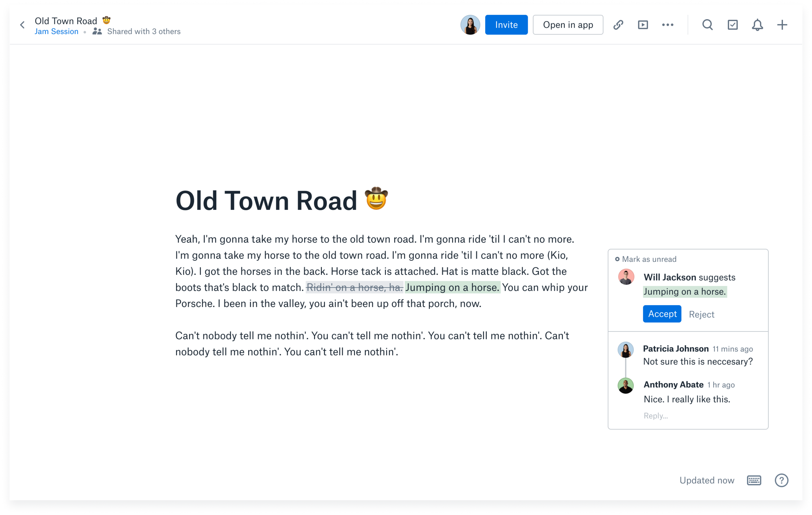This screenshot has height=515, width=812.
Task: Click the comment 'Not sure this is neccesary?'
Action: coord(698,362)
